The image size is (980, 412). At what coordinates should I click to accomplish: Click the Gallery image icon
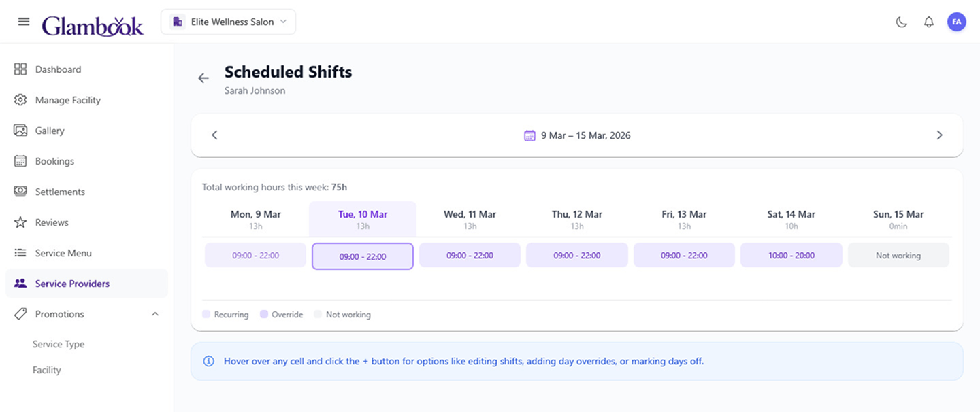coord(20,131)
